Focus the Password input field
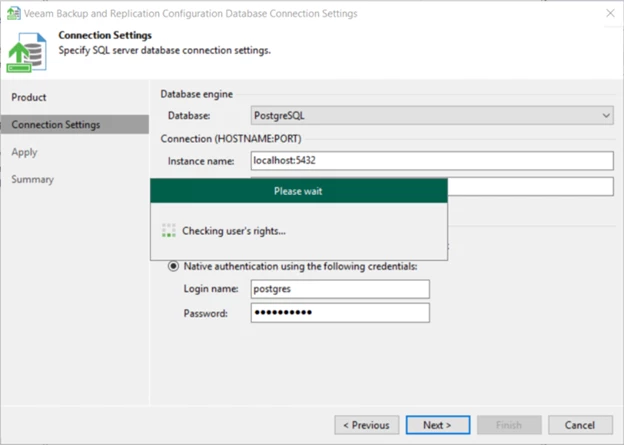The image size is (624, 445). (340, 313)
